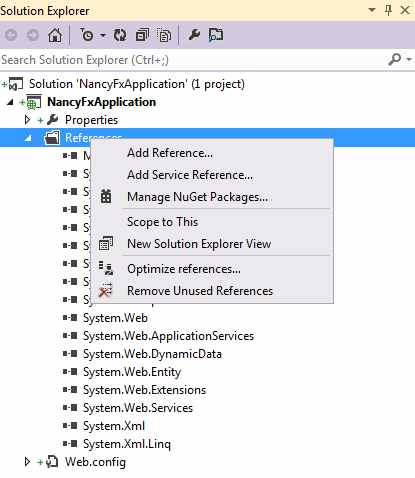Select the System.Xml reference
Image resolution: width=415 pixels, height=478 pixels.
pyautogui.click(x=114, y=426)
